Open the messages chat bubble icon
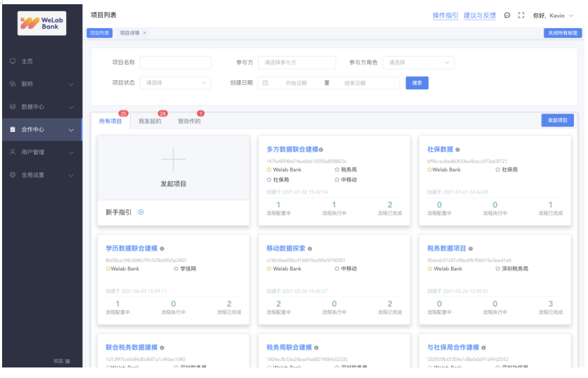The width and height of the screenshot is (588, 378). coord(507,15)
